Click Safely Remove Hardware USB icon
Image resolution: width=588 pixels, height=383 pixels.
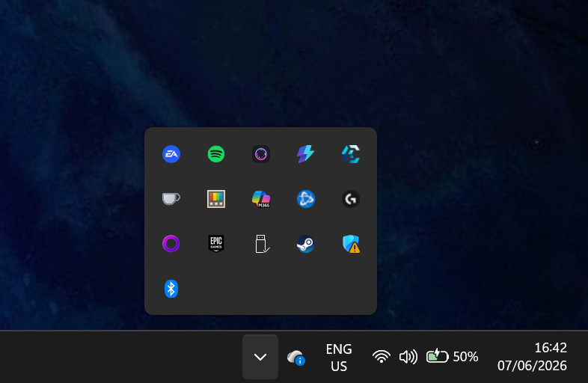(x=262, y=244)
